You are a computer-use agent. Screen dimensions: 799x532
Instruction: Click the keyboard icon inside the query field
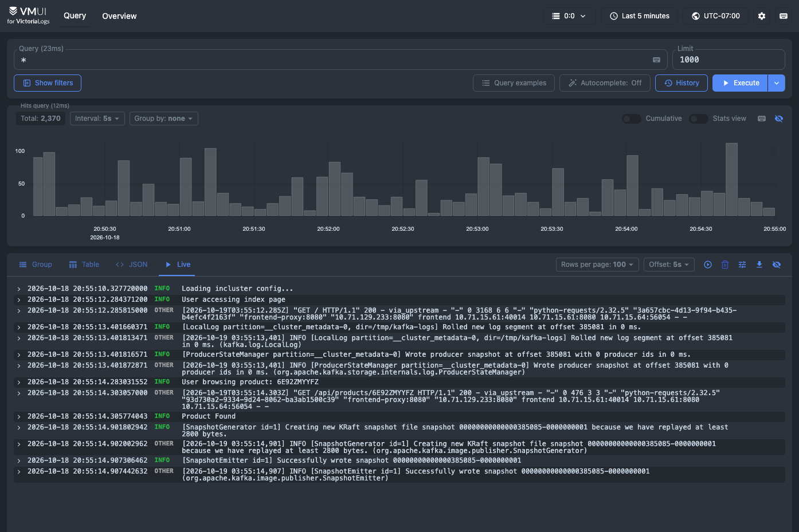(656, 60)
